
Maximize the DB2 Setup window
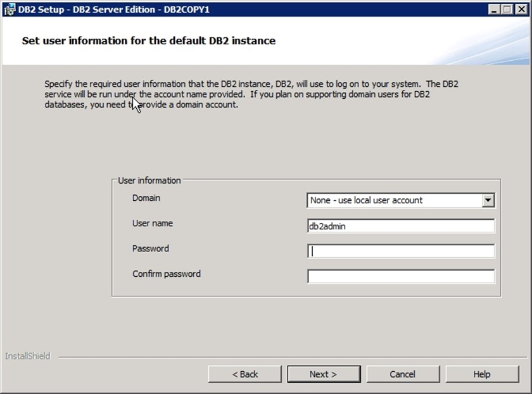coord(507,9)
